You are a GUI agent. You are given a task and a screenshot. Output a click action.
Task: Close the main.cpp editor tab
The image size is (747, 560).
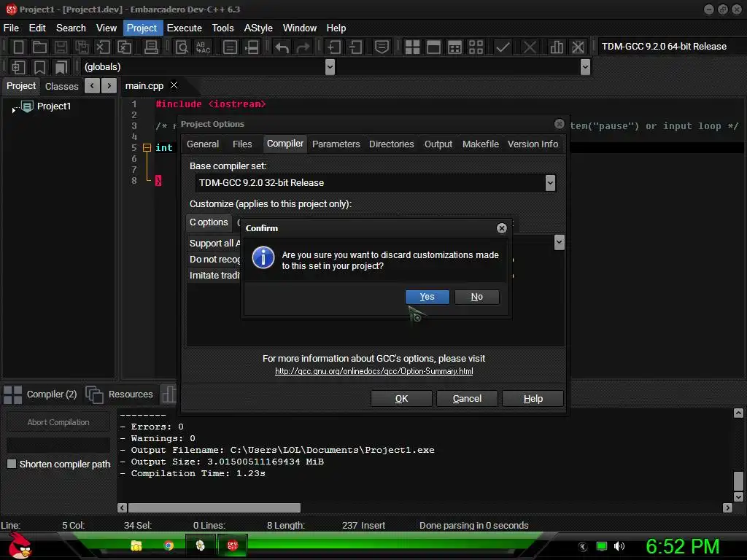[x=174, y=85]
